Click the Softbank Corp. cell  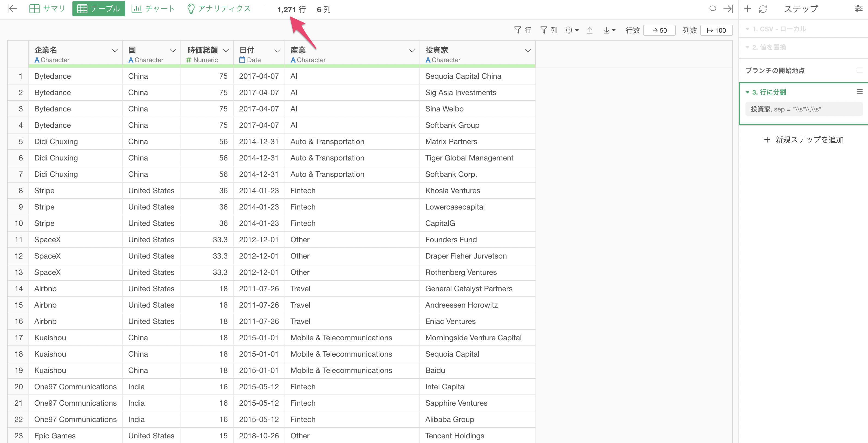[x=478, y=174]
